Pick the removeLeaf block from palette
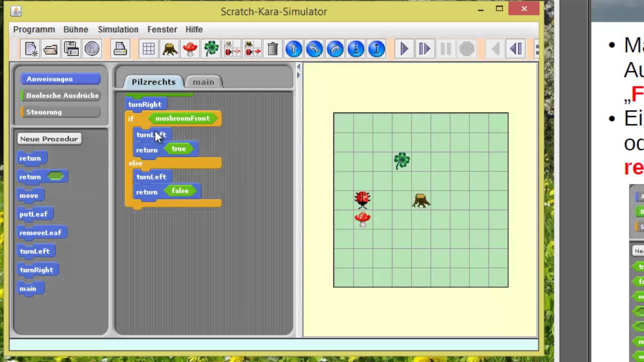Viewport: 644px width, 362px height. pos(42,233)
